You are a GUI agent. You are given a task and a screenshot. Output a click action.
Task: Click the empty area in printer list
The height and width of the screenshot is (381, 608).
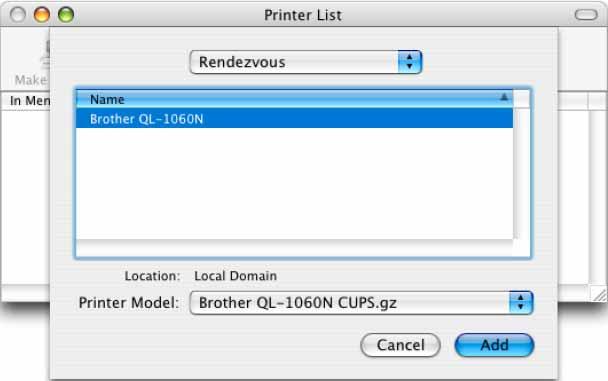pos(294,183)
